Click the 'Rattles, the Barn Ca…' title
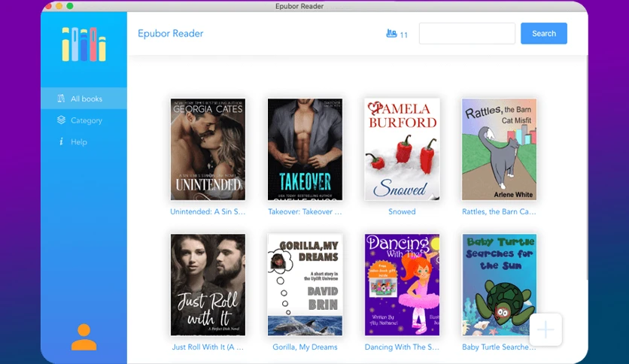The height and width of the screenshot is (364, 629). 499,211
